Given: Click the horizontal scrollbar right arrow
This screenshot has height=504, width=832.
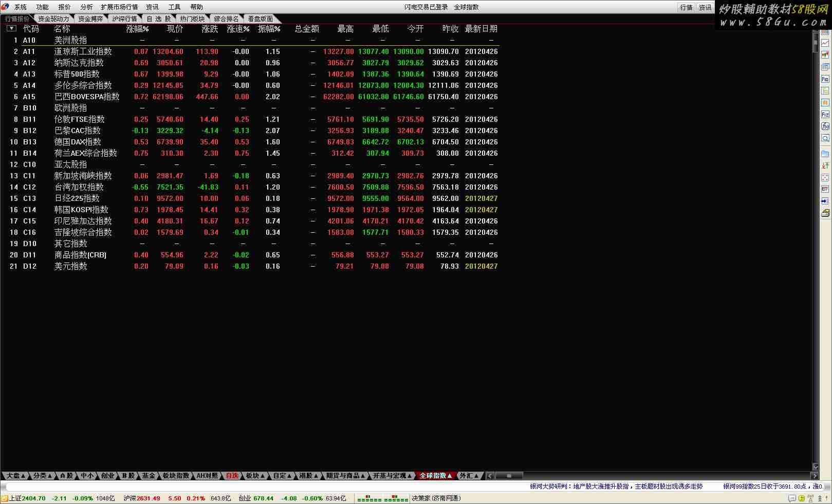Looking at the screenshot, I should pyautogui.click(x=815, y=476).
